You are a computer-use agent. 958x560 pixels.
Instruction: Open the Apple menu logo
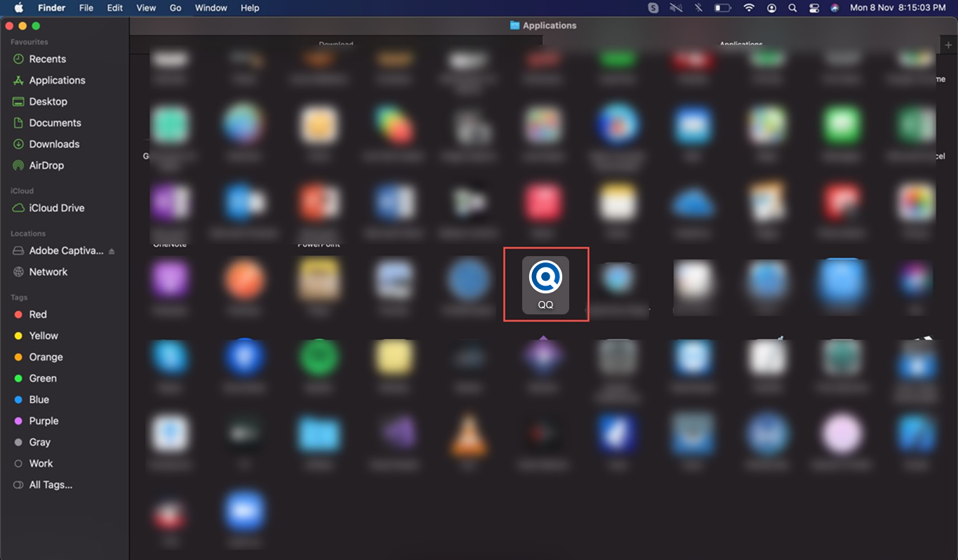click(x=18, y=8)
